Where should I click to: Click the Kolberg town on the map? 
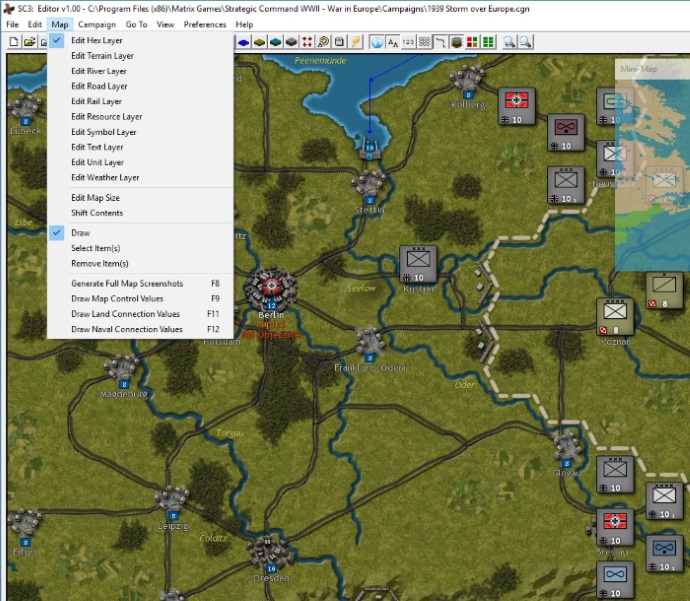click(468, 81)
